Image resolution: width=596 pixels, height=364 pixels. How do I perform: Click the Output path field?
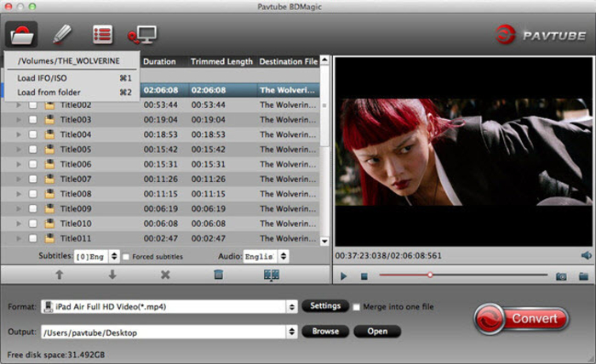pos(163,333)
